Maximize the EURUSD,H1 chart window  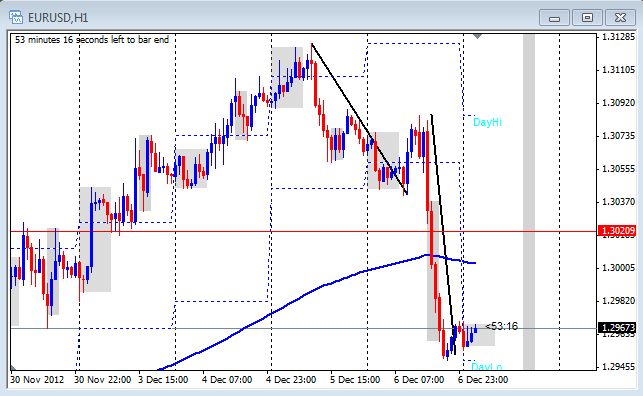click(x=587, y=18)
